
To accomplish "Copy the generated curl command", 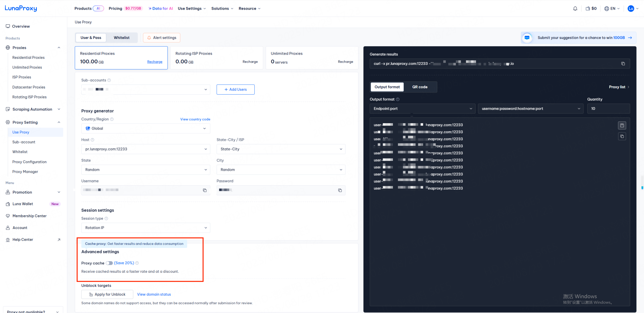I will click(x=623, y=64).
